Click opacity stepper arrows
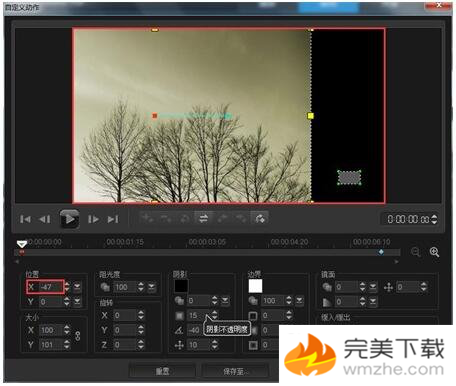This screenshot has height=386, width=456. [141, 287]
